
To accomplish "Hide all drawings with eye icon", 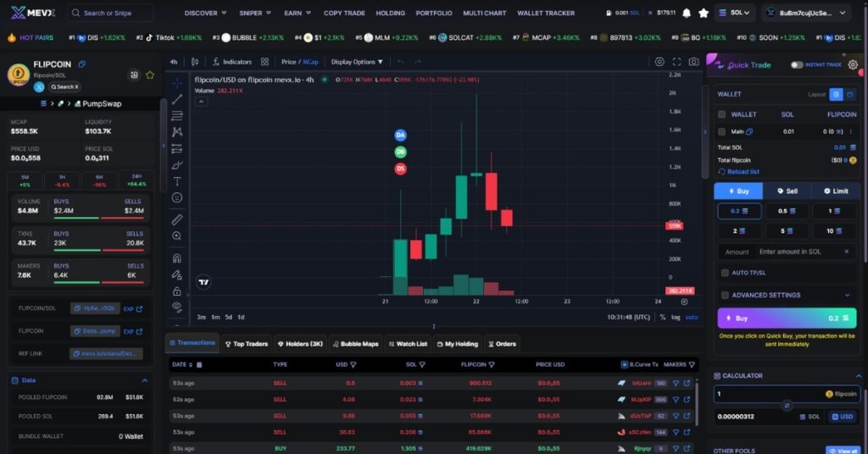I will (177, 307).
